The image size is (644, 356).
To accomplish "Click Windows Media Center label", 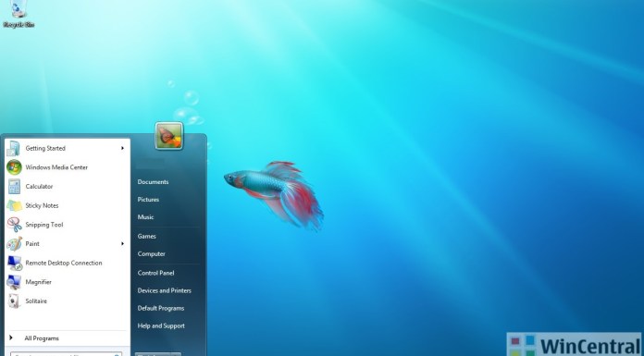I will coord(56,167).
